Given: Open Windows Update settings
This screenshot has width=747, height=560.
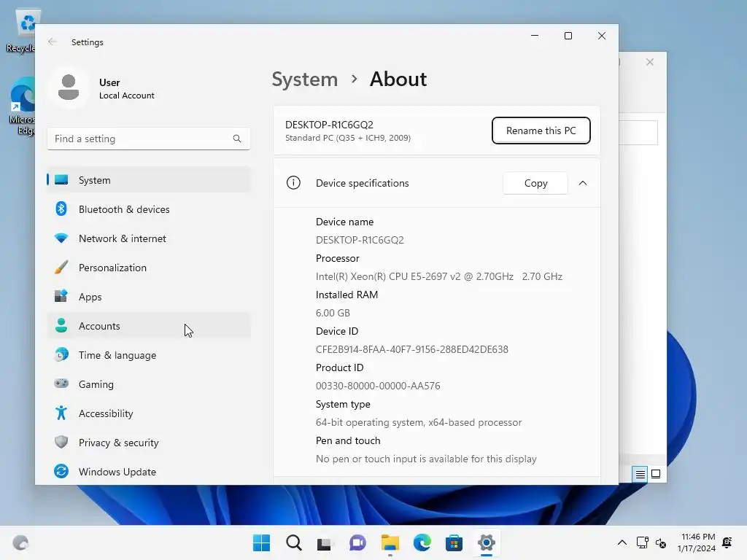Looking at the screenshot, I should [149, 472].
